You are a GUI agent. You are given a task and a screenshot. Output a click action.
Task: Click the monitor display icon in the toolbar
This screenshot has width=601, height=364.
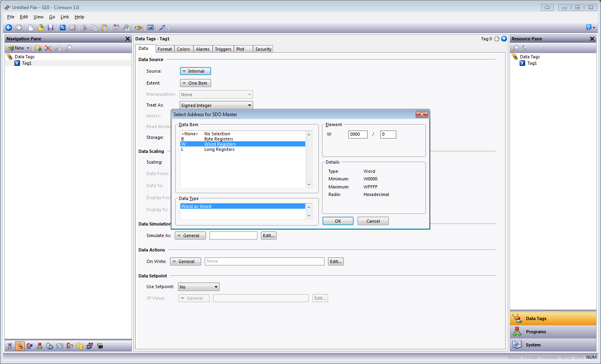point(150,28)
